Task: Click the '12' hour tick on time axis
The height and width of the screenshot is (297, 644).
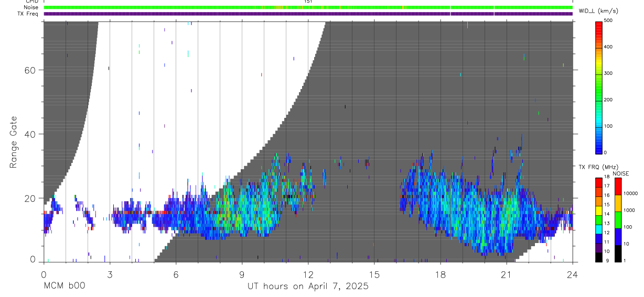Action: [308, 274]
